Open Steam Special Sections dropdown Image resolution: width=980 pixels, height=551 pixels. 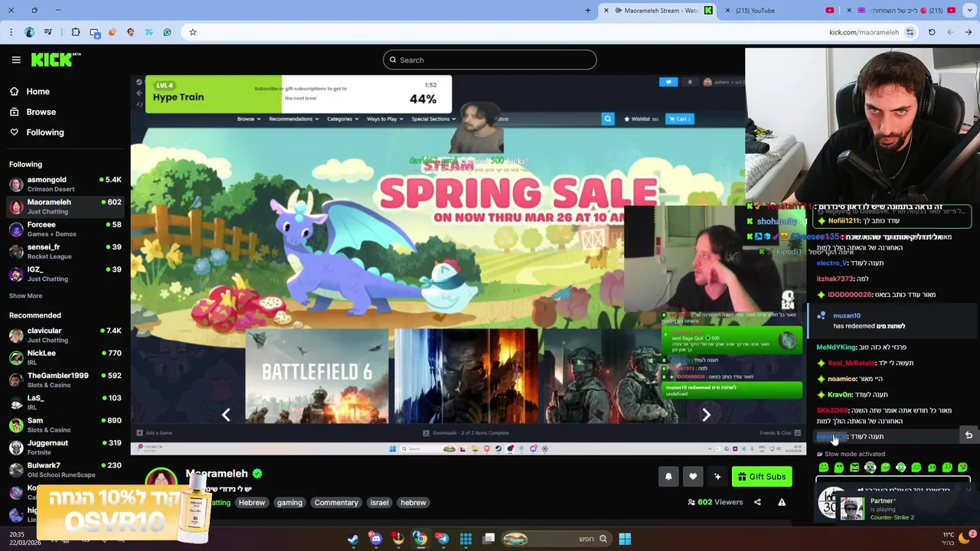click(433, 119)
